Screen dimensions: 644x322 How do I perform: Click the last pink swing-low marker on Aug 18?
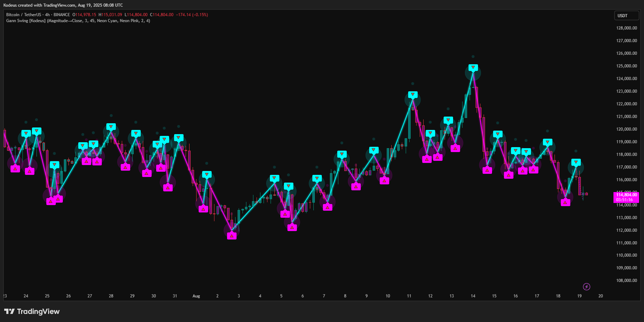(x=565, y=202)
